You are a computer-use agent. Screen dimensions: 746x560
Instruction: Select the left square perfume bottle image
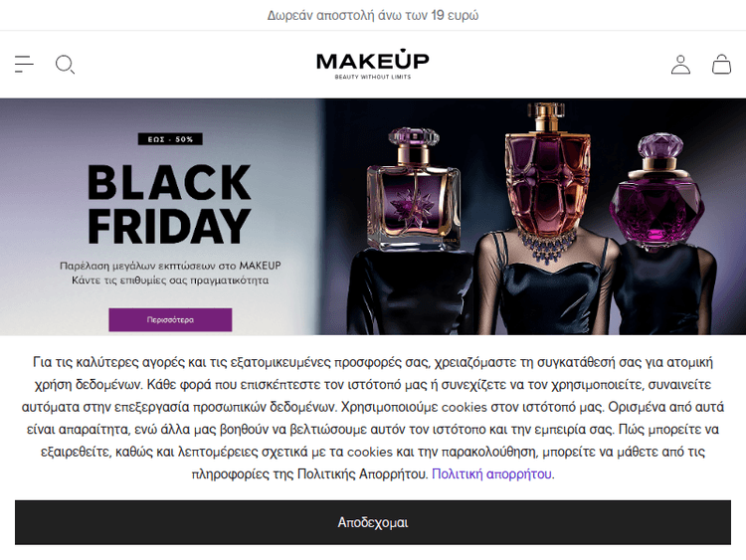(x=414, y=189)
